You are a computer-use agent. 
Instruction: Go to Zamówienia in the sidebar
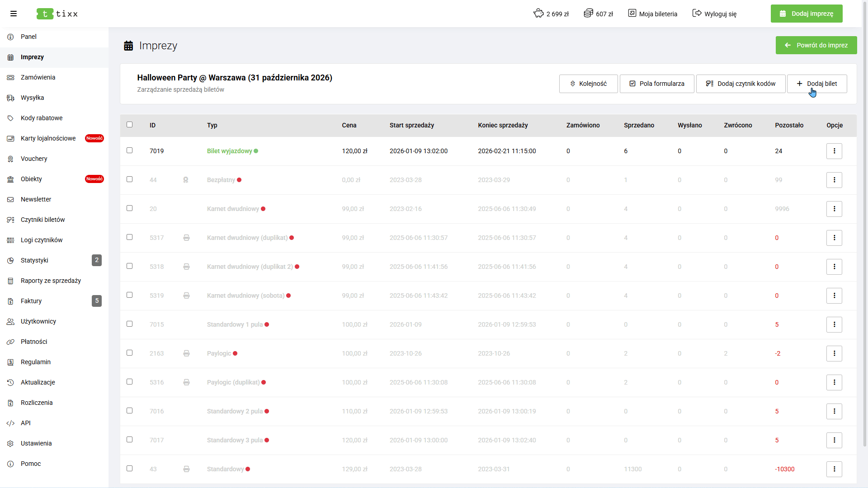coord(38,77)
